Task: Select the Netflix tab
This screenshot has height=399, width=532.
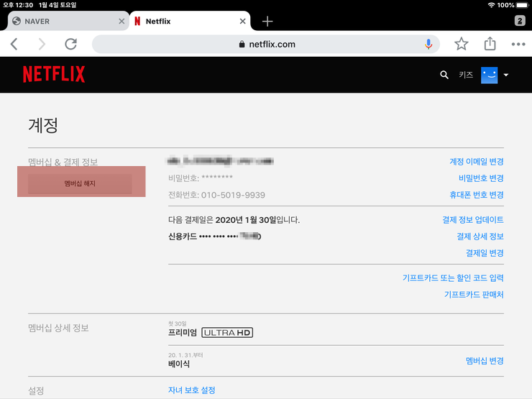Action: click(190, 21)
